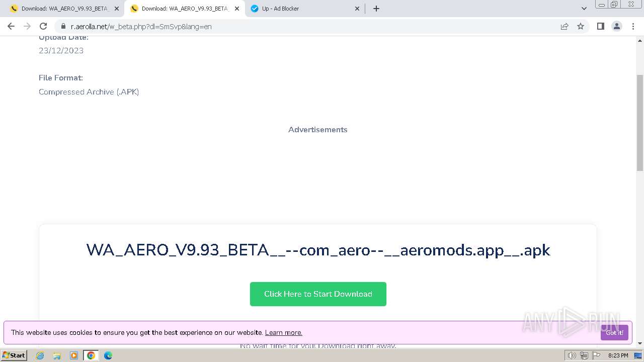Select the APK file name heading

pos(318,250)
